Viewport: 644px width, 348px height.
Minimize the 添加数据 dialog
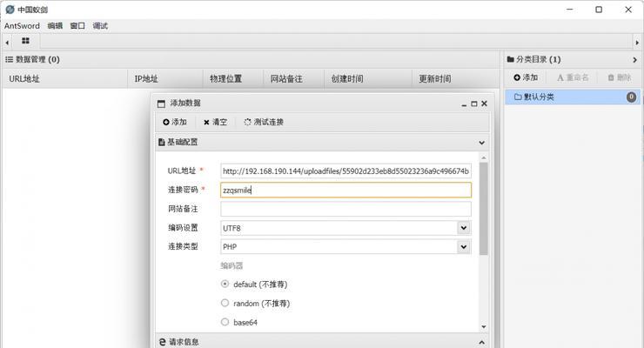(464, 104)
